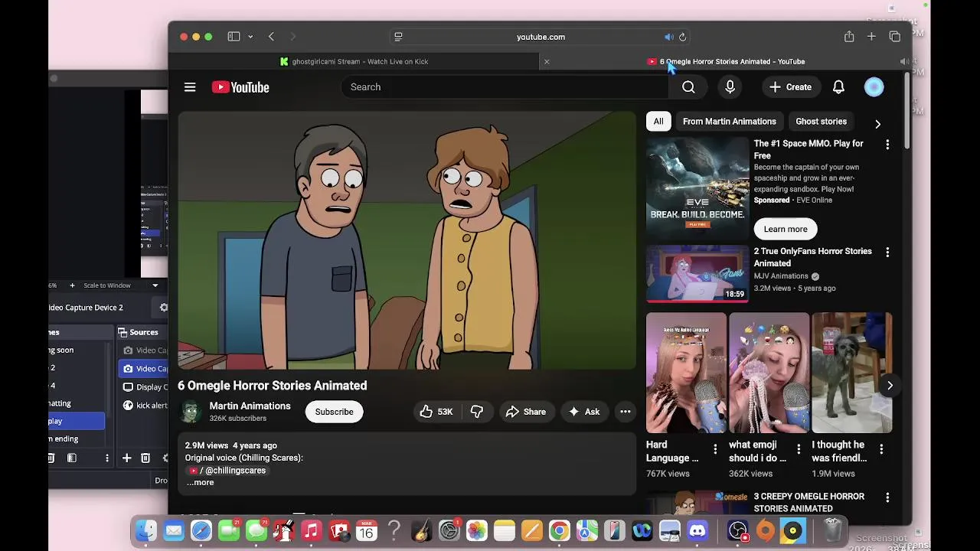Select highlighted Video Capture source in OBS

point(144,369)
